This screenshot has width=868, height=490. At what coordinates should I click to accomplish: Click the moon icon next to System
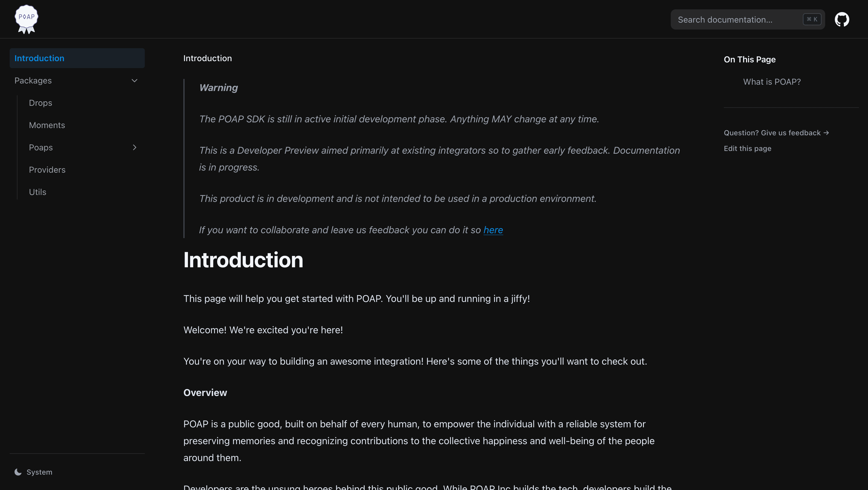[17, 472]
